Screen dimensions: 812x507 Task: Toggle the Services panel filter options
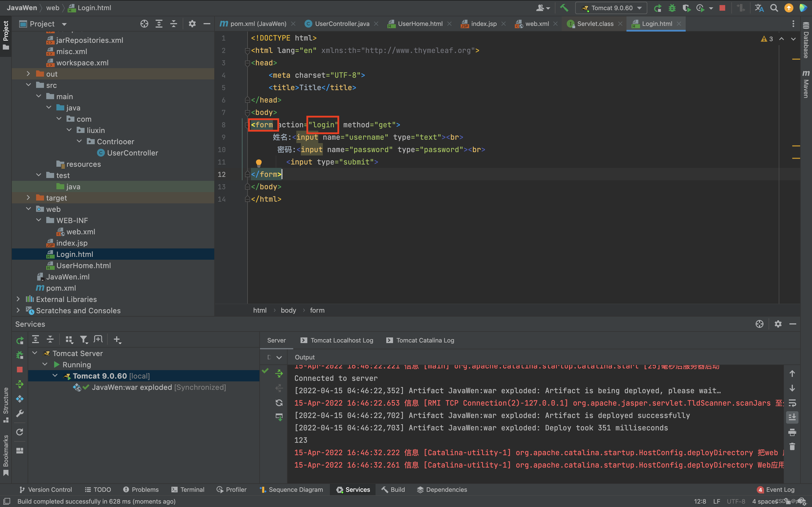click(82, 339)
